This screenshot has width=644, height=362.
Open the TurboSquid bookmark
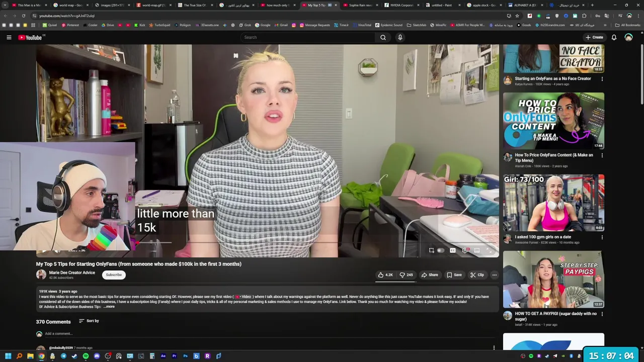159,25
